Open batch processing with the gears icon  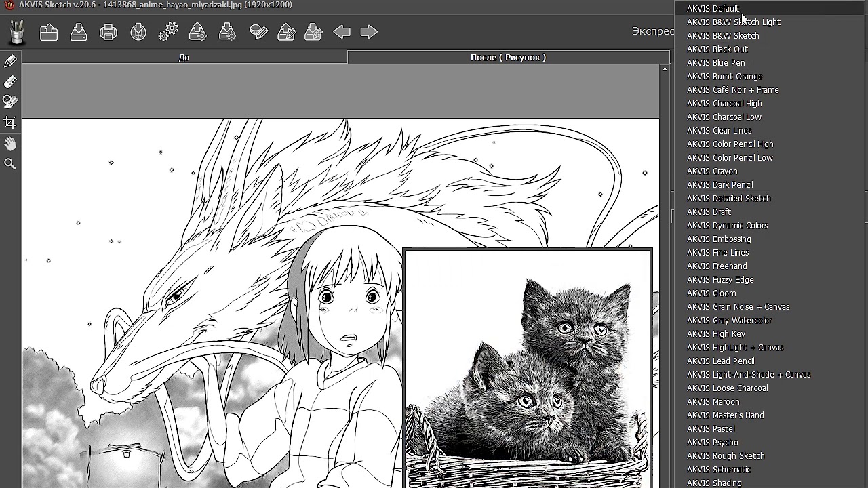point(168,32)
